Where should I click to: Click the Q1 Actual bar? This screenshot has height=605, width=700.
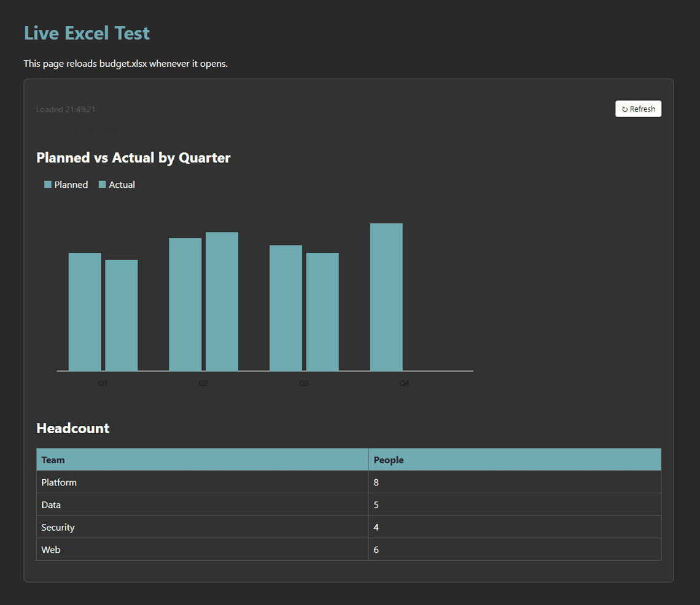122,315
